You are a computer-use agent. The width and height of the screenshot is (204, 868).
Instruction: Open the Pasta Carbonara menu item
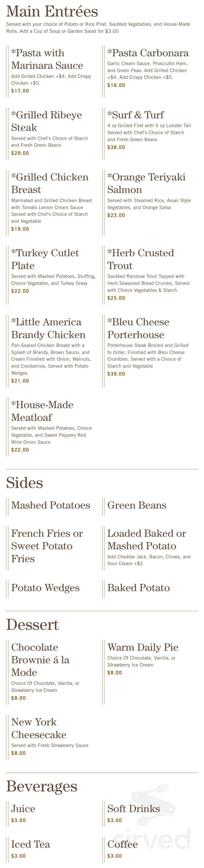148,53
